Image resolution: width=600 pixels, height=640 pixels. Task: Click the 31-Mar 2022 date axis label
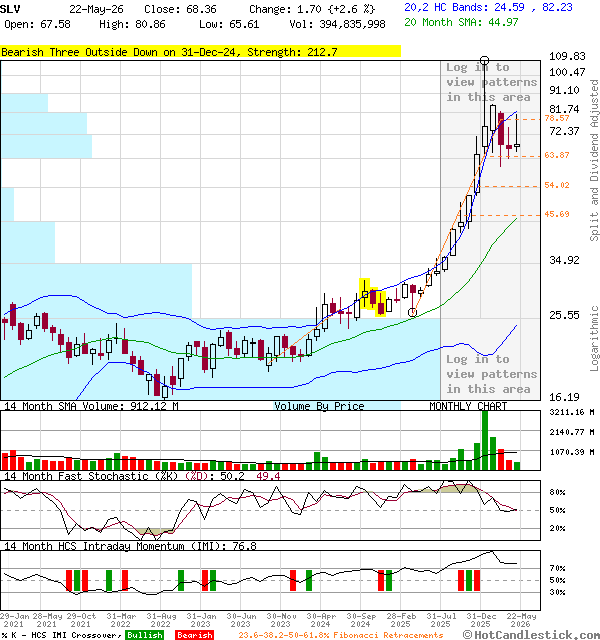point(121,620)
